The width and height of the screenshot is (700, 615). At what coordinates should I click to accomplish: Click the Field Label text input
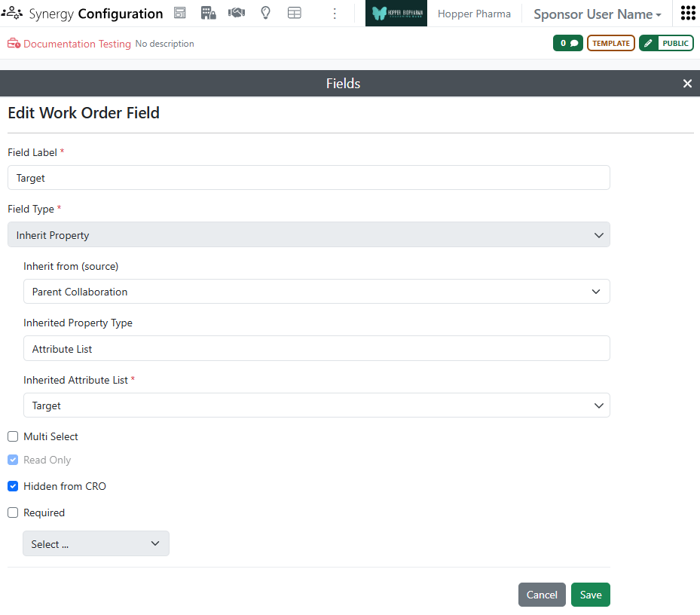(308, 178)
